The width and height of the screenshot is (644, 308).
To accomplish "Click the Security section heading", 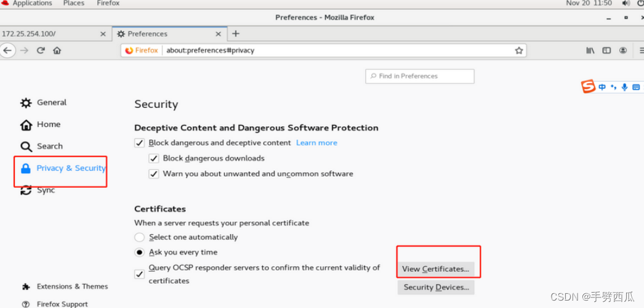I will pyautogui.click(x=156, y=104).
